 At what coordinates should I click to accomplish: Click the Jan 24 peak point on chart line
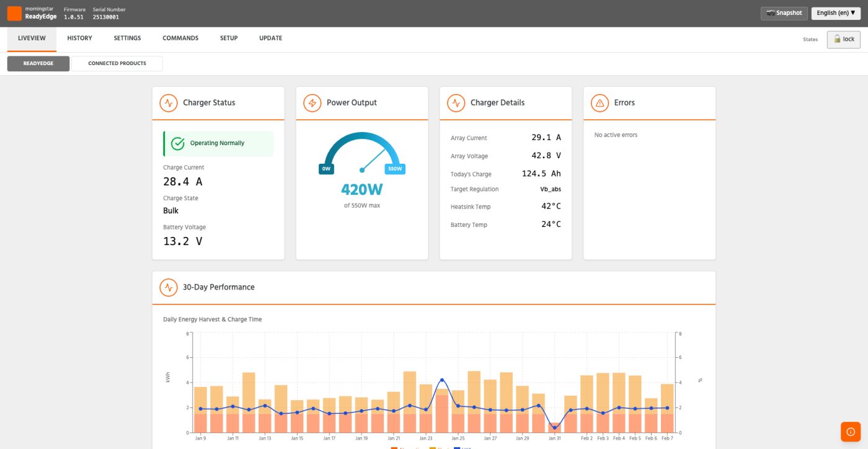pyautogui.click(x=441, y=380)
